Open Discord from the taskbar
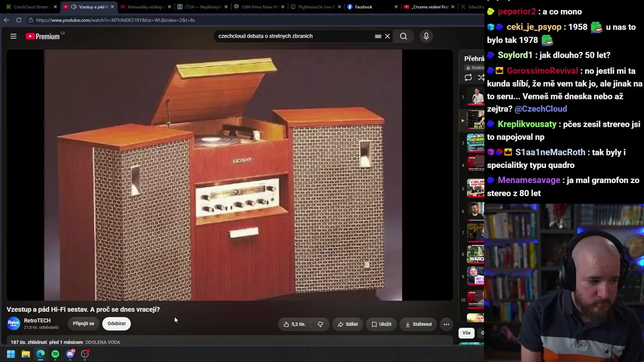 click(x=70, y=354)
